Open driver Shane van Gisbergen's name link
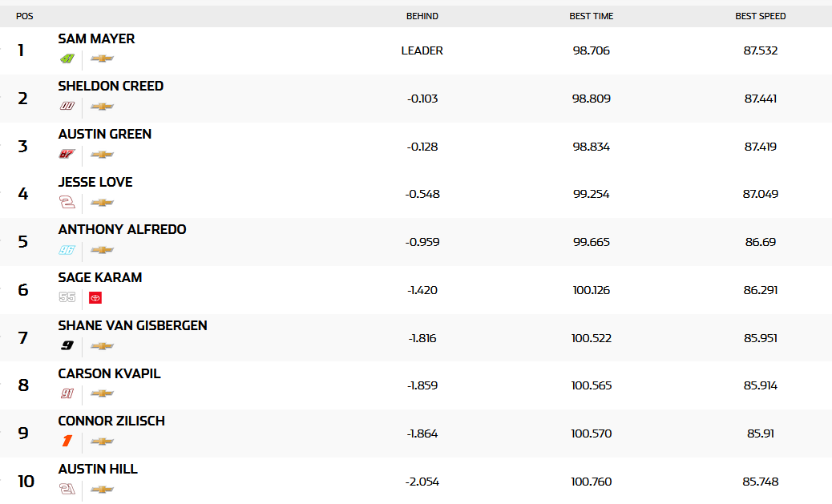This screenshot has height=504, width=832. tap(132, 325)
